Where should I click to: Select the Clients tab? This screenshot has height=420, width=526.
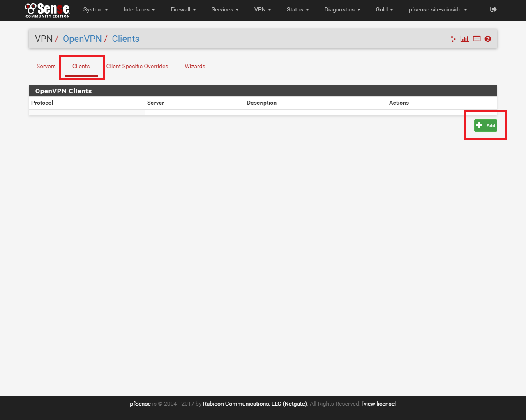[x=81, y=66]
